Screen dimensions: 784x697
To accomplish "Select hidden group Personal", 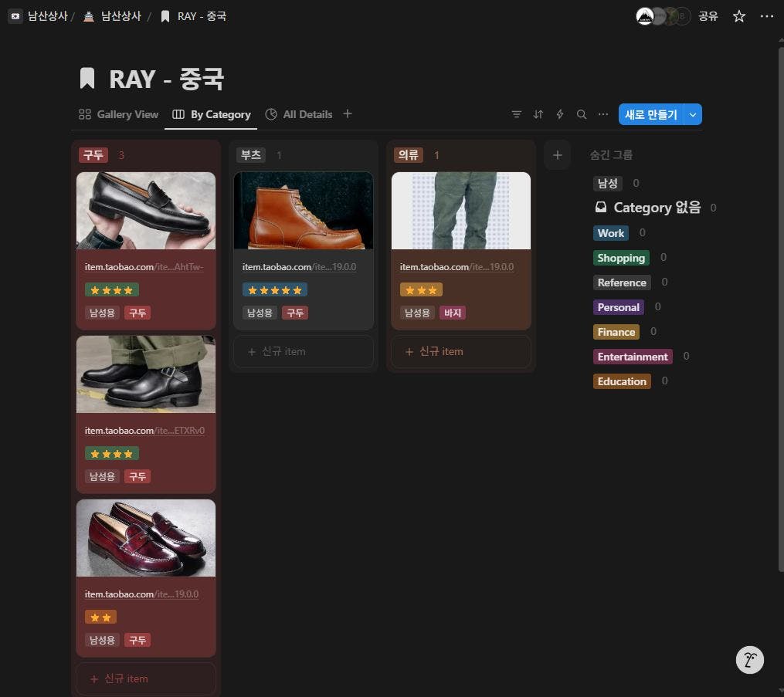I will 619,307.
